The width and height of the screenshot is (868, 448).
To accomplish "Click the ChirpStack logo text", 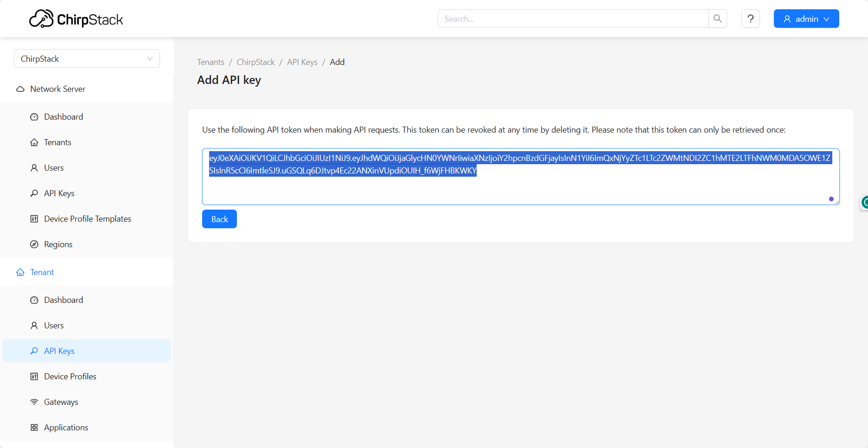I will tap(90, 20).
